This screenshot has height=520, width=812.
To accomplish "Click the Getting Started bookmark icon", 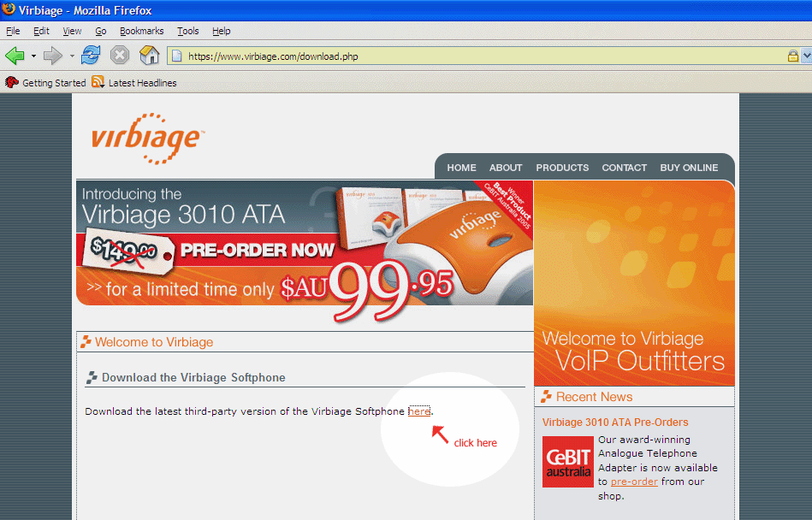I will point(11,82).
